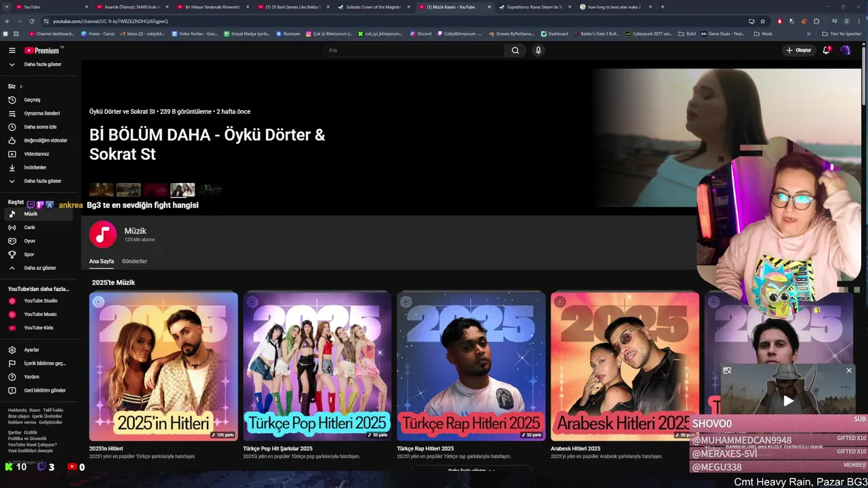
Task: Open Beğendiğim videolar liked videos
Action: (x=39, y=140)
